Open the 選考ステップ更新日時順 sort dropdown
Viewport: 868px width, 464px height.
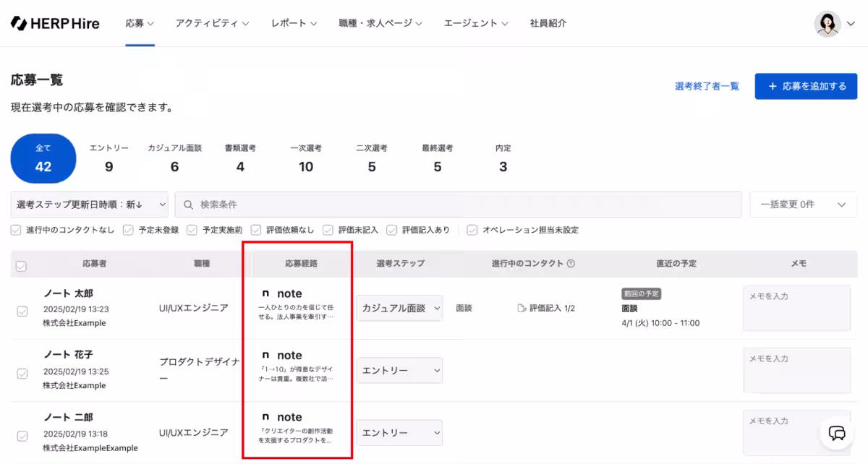pos(89,205)
